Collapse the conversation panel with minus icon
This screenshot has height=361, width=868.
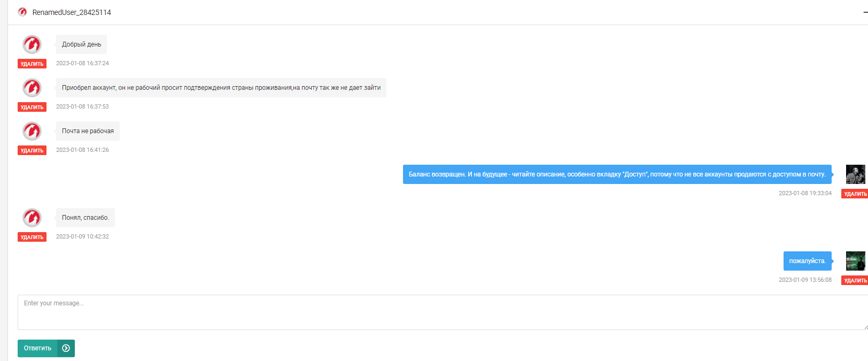(865, 12)
